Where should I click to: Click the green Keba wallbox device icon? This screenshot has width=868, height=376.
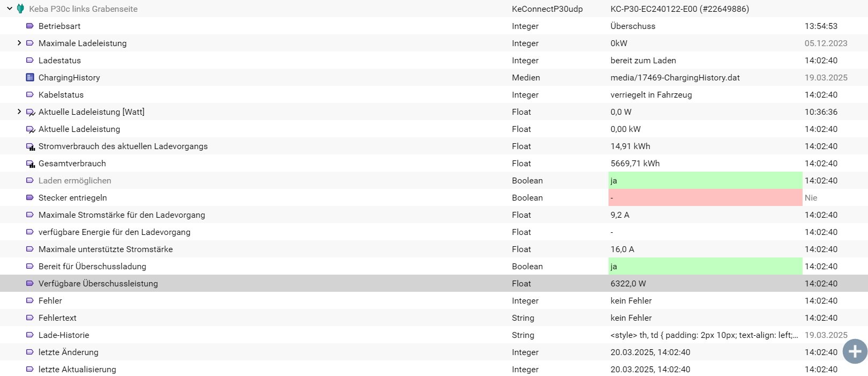pos(20,9)
